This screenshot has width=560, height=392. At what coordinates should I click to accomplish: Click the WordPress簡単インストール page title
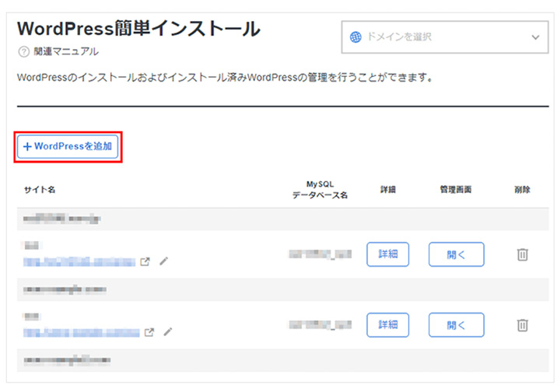pyautogui.click(x=138, y=29)
